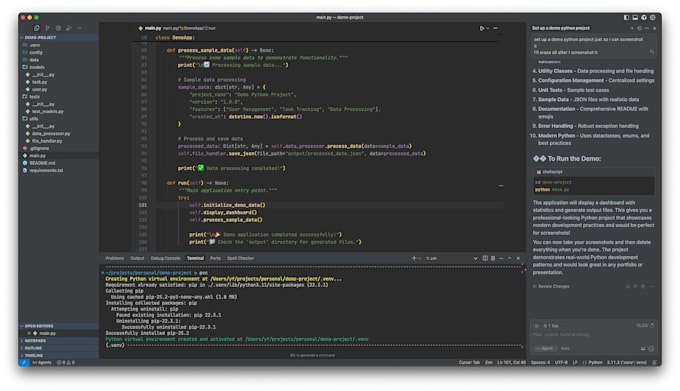
Task: Split the terminal icon
Action: 485,258
